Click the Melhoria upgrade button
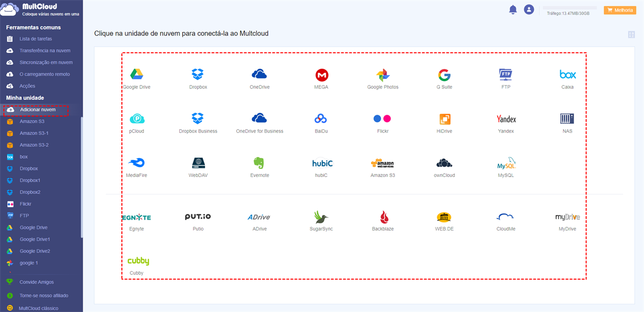 click(x=620, y=10)
